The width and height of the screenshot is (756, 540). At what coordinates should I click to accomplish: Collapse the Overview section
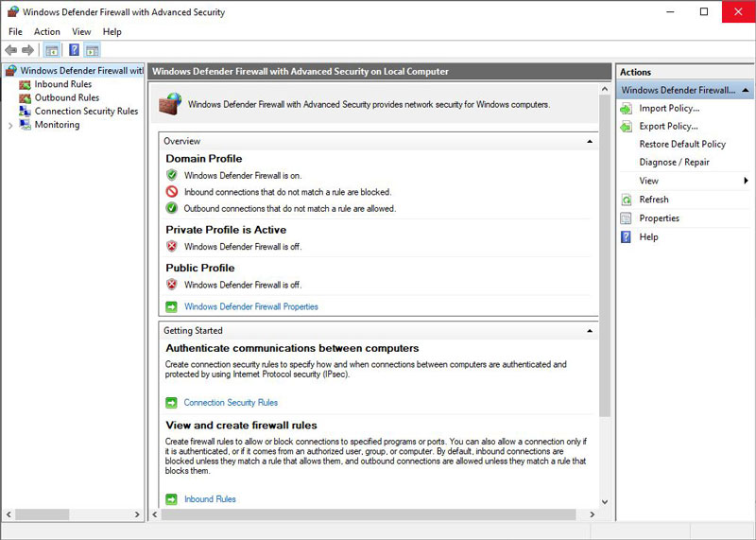(589, 142)
